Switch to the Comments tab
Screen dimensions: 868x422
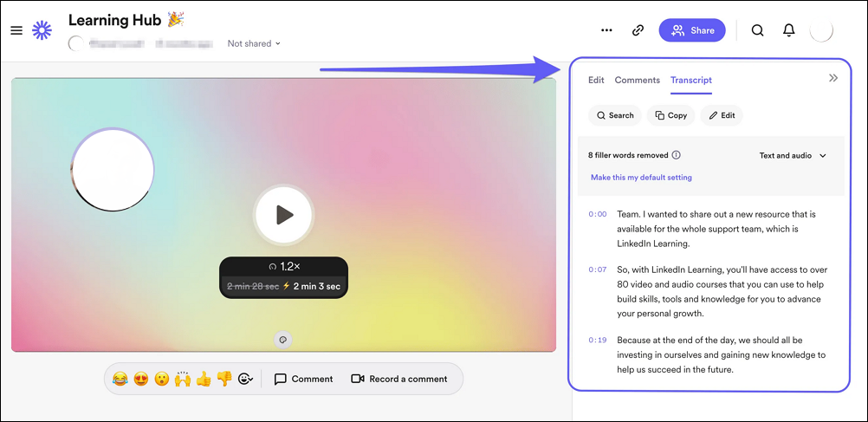click(637, 80)
